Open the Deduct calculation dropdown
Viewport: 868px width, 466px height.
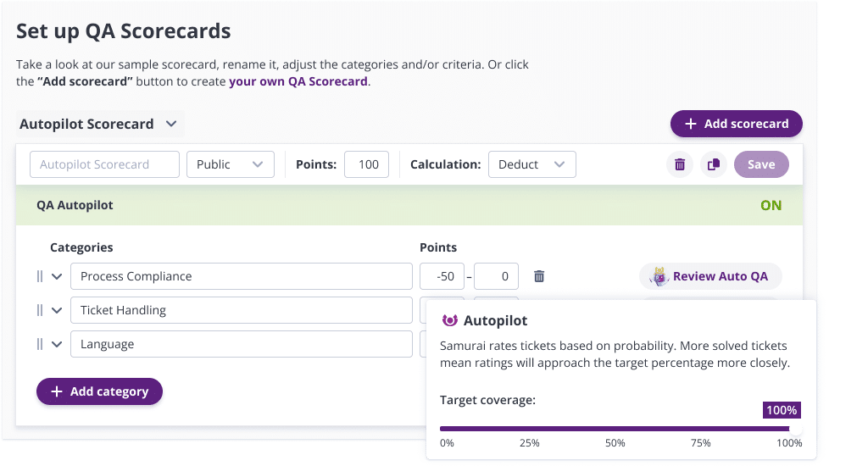coord(531,164)
